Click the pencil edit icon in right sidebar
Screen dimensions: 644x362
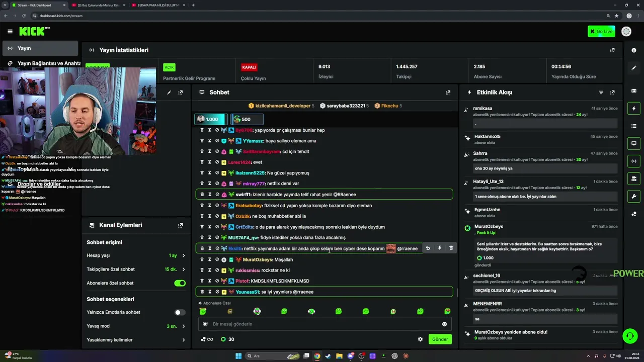click(x=633, y=68)
